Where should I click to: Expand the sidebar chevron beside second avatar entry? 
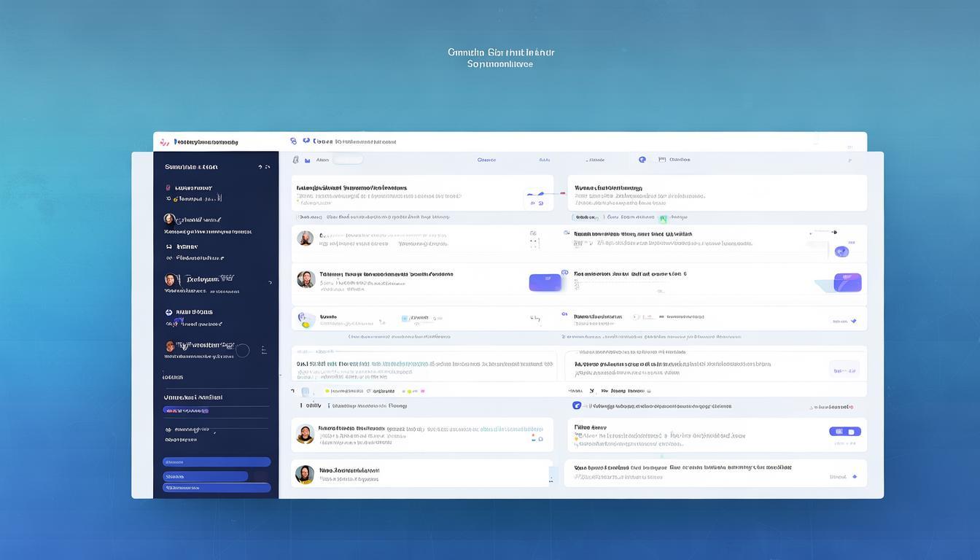(x=270, y=282)
